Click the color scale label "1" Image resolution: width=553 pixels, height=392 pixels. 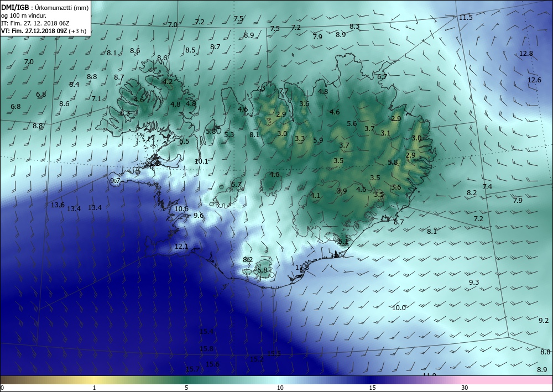94,388
